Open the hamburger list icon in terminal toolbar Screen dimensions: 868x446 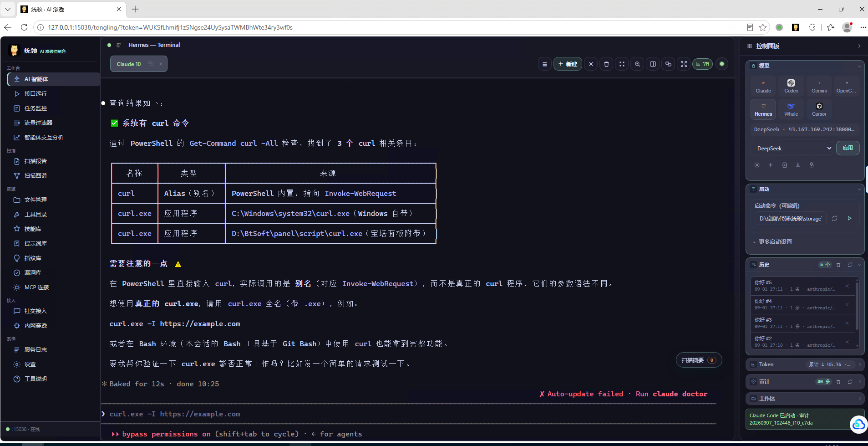pyautogui.click(x=544, y=64)
